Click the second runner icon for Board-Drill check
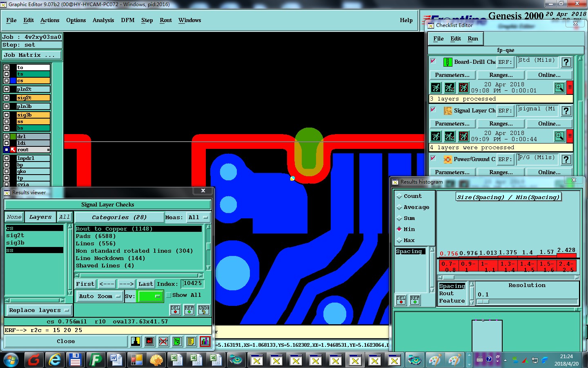The height and width of the screenshot is (368, 588). tap(450, 88)
